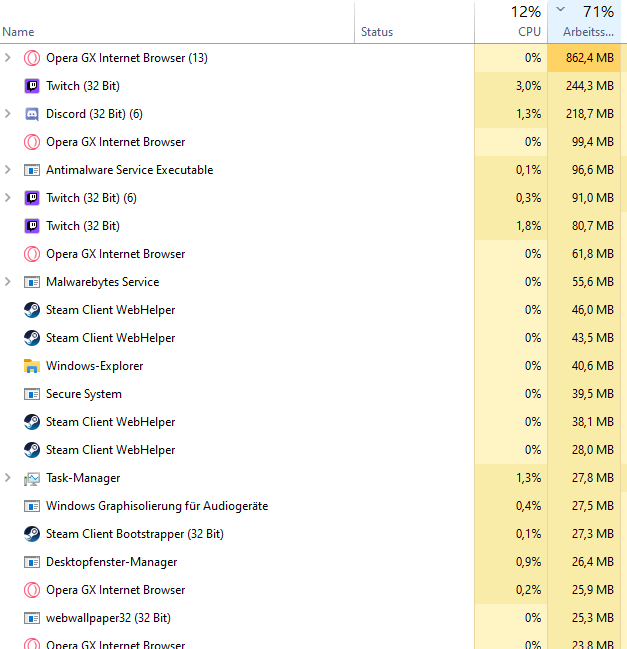
Task: Click the 1,8% CPU value for Twitch
Action: (529, 226)
